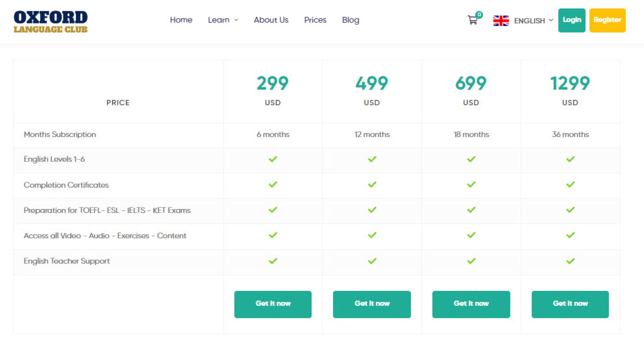The height and width of the screenshot is (361, 644).
Task: Open the ENGLISH language dropdown
Action: pyautogui.click(x=529, y=21)
